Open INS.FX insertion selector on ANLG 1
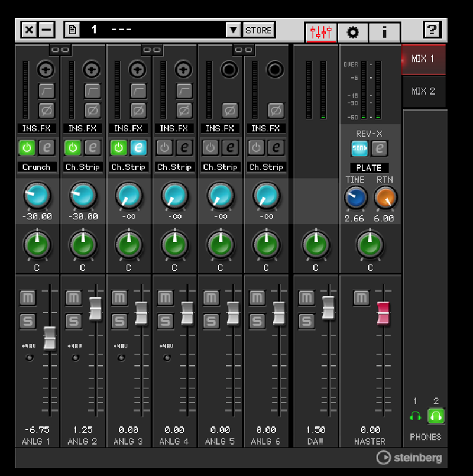The height and width of the screenshot is (476, 473). pos(37,128)
